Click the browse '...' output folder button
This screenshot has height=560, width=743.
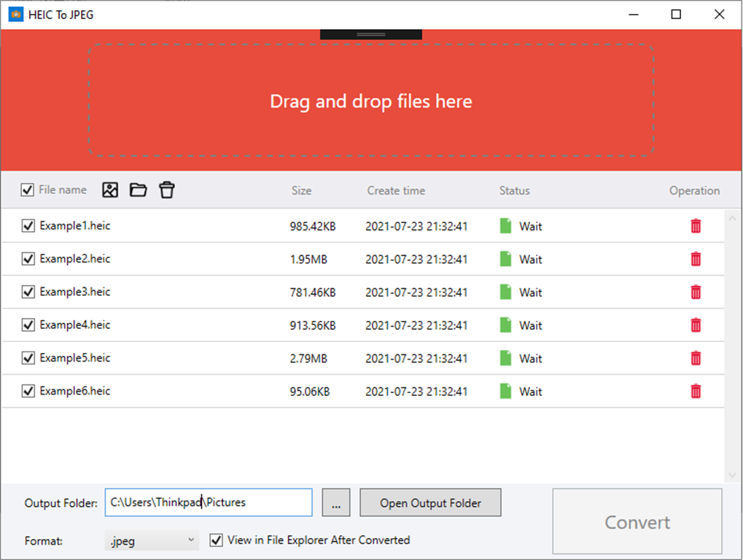pos(336,502)
